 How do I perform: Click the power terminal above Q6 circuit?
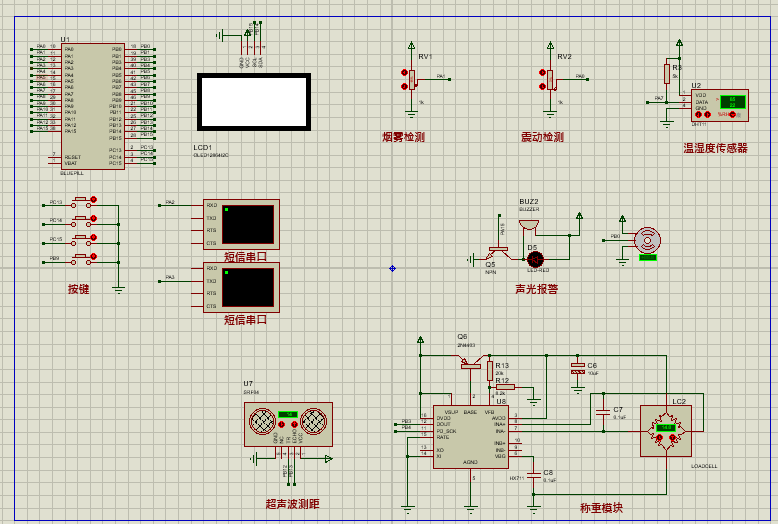pyautogui.click(x=421, y=340)
